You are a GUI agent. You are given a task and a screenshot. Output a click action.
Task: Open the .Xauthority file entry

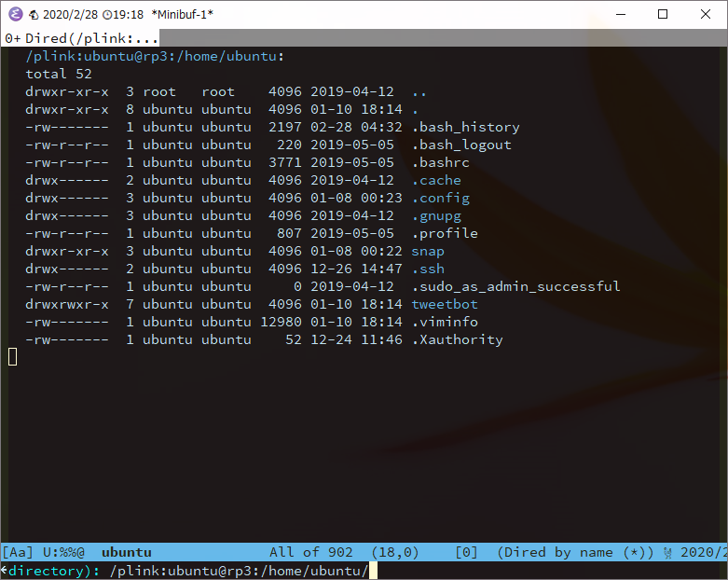(x=458, y=340)
